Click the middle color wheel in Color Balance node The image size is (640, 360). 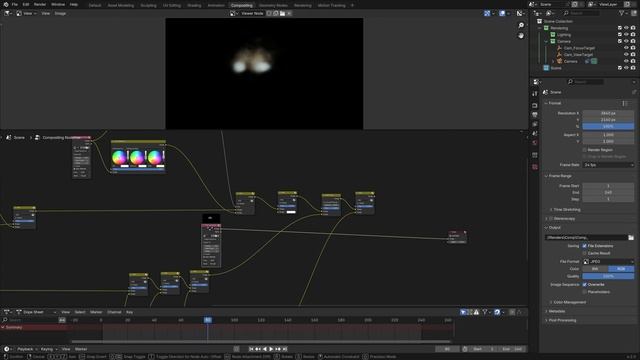[137, 157]
